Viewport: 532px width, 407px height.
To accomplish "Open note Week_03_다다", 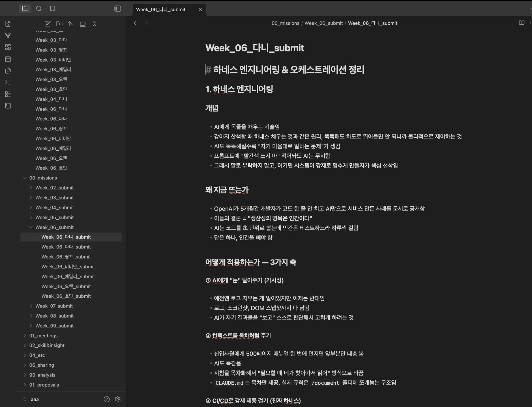I will pos(51,40).
